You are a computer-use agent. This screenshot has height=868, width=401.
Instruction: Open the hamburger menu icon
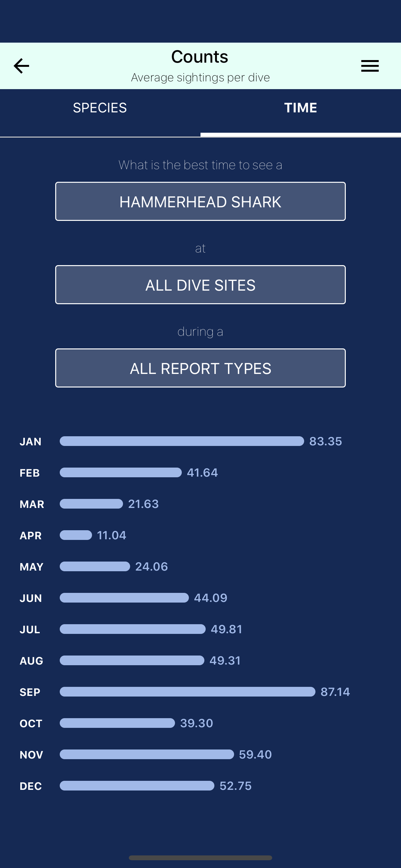click(x=370, y=66)
